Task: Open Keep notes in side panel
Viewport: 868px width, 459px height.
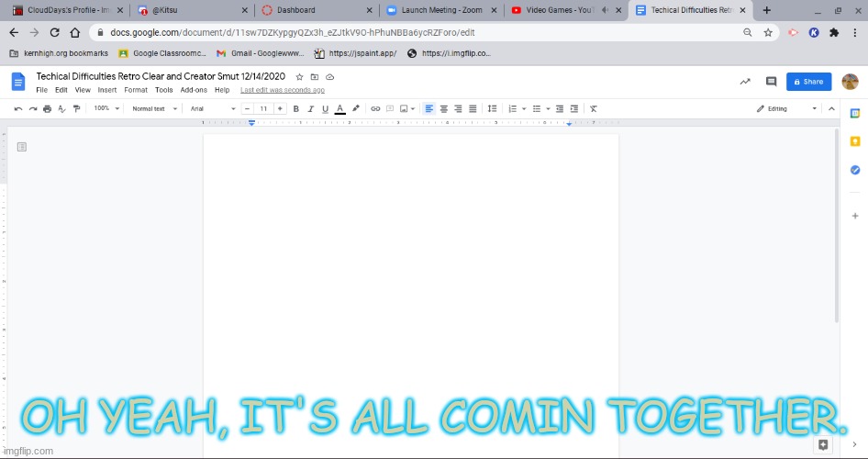Action: click(x=855, y=141)
